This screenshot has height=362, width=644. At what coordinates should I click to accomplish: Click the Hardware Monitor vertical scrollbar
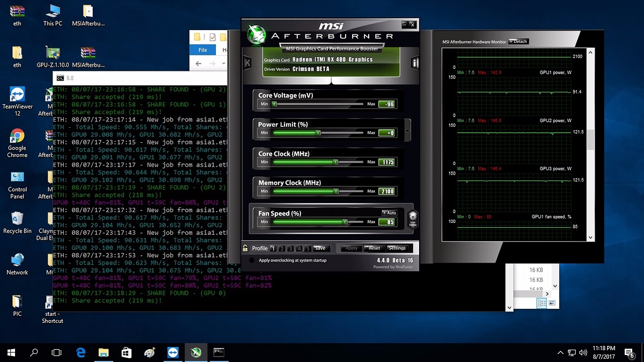[x=591, y=145]
